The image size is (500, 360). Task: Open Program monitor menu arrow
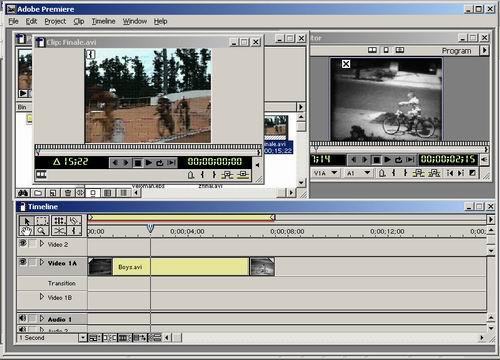point(484,50)
